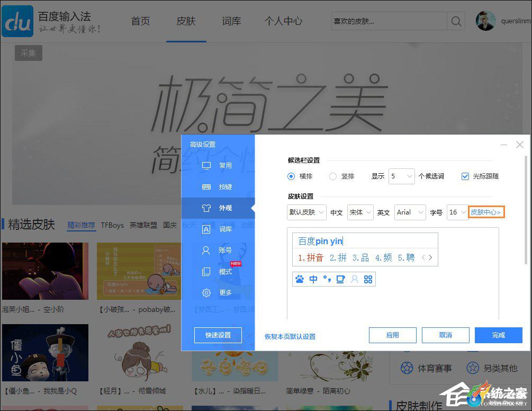The image size is (532, 411).
Task: Click the 极简之美 banner image
Action: coord(267,124)
